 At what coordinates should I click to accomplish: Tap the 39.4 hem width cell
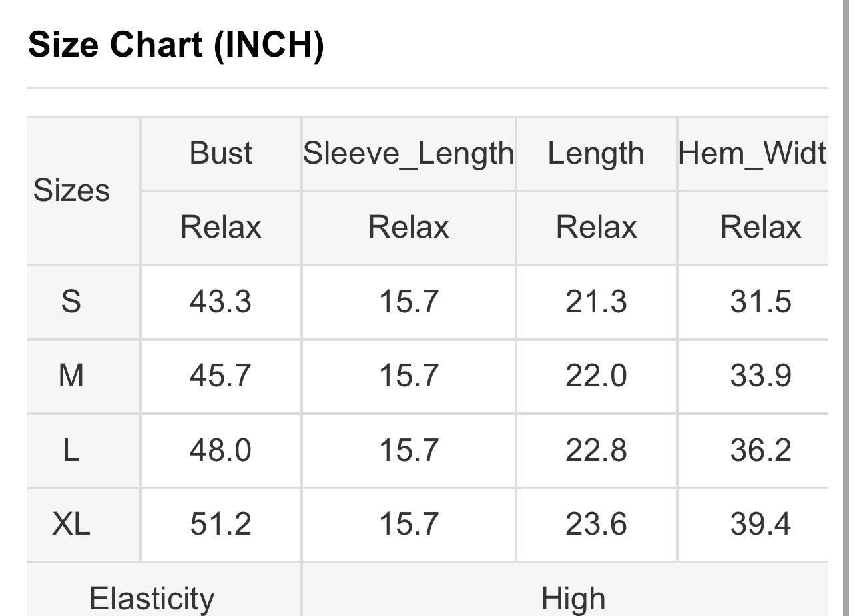[x=760, y=525]
